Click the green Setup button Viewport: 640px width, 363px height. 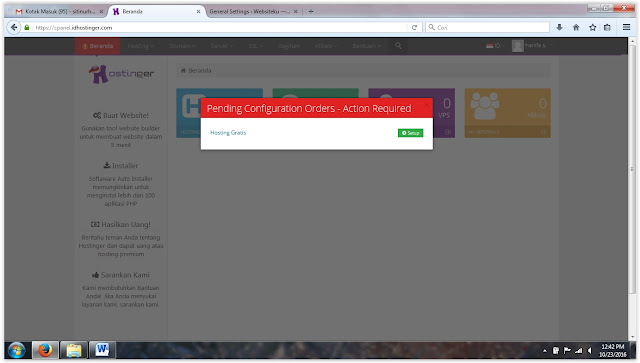click(410, 133)
